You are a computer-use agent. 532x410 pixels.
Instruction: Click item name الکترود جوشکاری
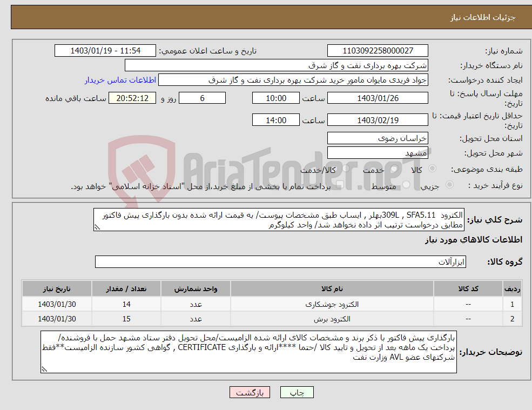tap(332, 304)
